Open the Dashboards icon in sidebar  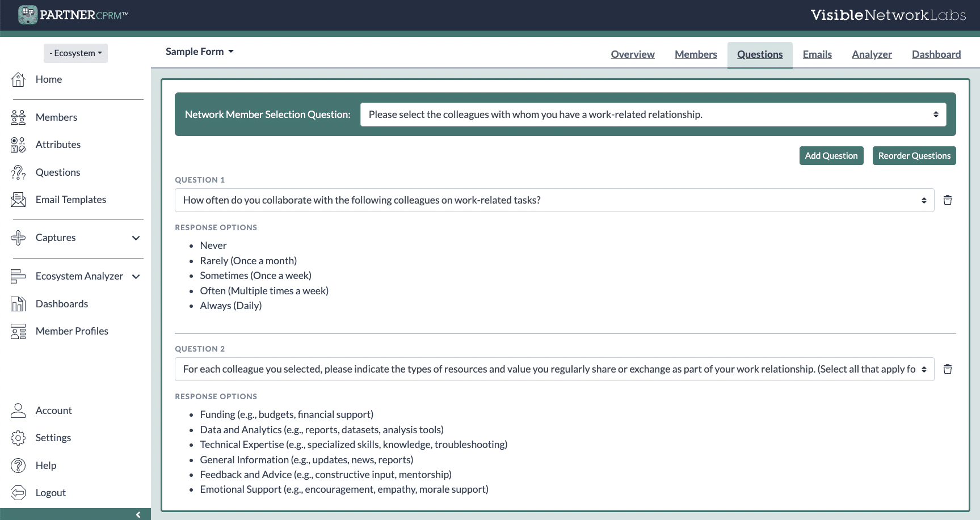click(18, 304)
